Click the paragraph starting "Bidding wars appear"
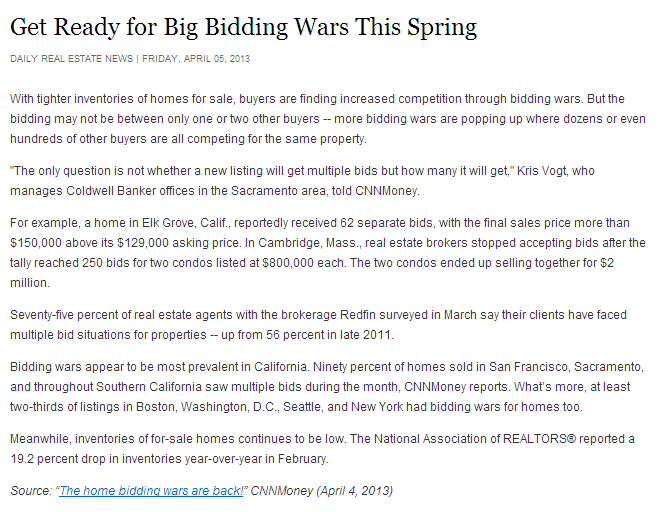The width and height of the screenshot is (660, 512). coord(327,387)
